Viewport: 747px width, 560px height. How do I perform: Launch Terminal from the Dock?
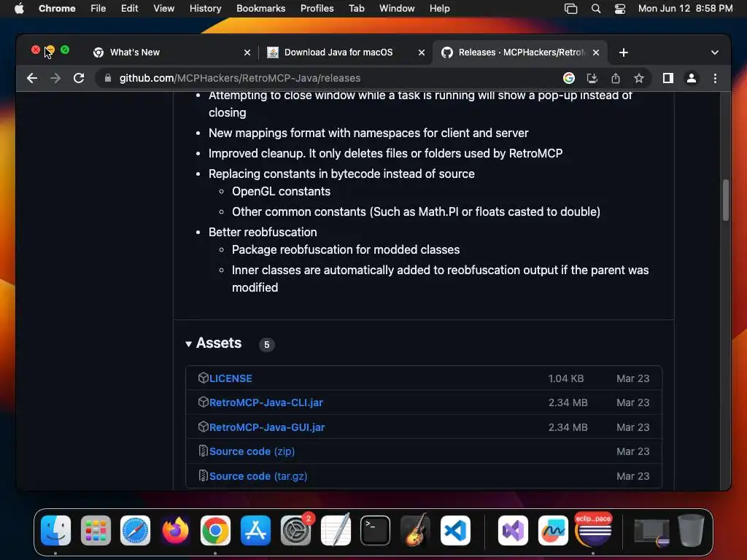(x=376, y=531)
